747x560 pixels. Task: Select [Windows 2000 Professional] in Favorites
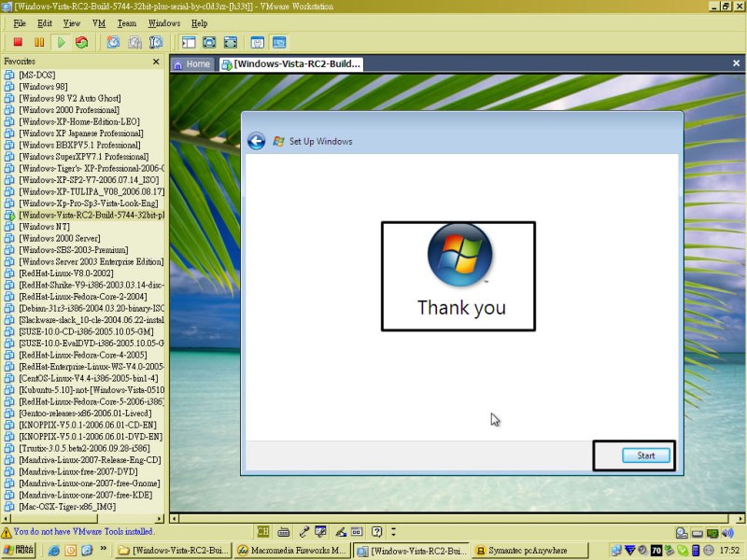69,109
